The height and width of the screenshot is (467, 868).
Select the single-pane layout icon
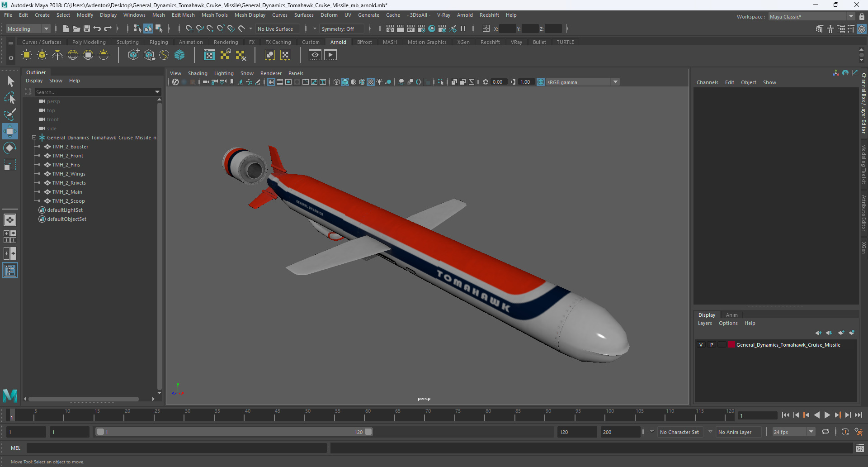coord(10,220)
